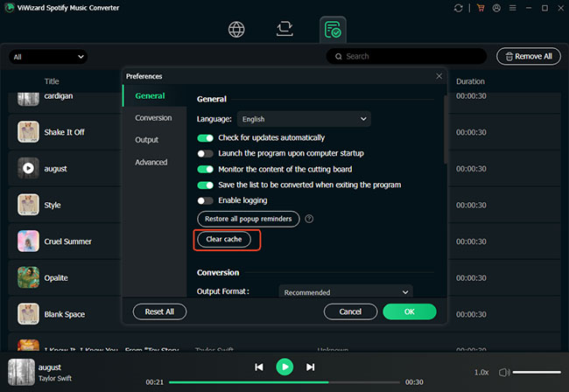Enable Launch the program upon computer startup

coord(205,154)
